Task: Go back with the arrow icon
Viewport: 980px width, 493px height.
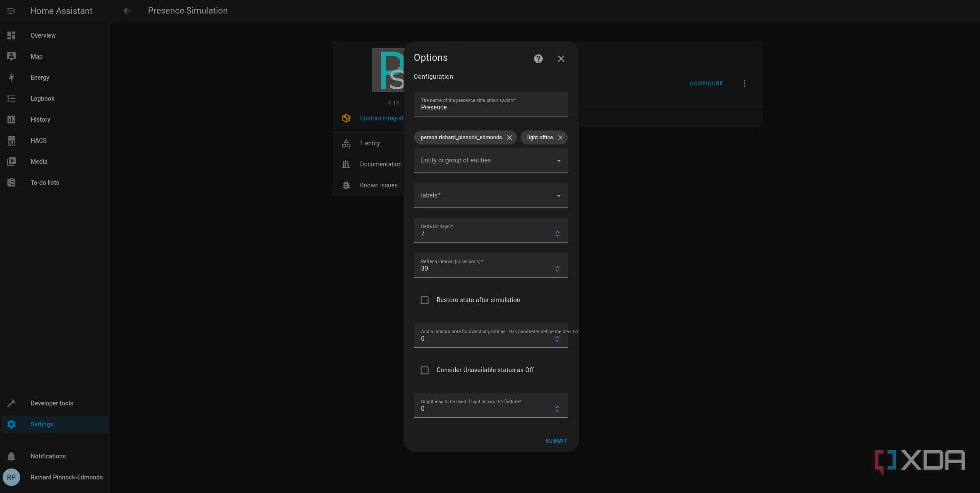Action: 127,11
